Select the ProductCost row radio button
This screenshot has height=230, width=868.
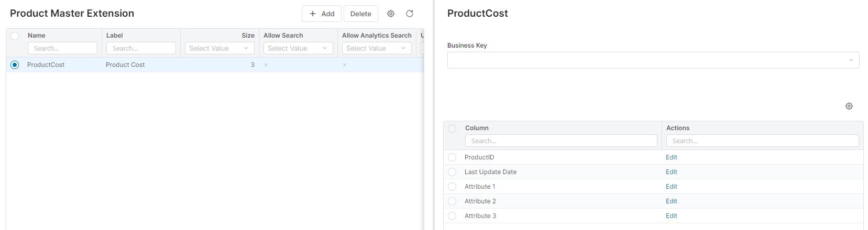pos(15,65)
